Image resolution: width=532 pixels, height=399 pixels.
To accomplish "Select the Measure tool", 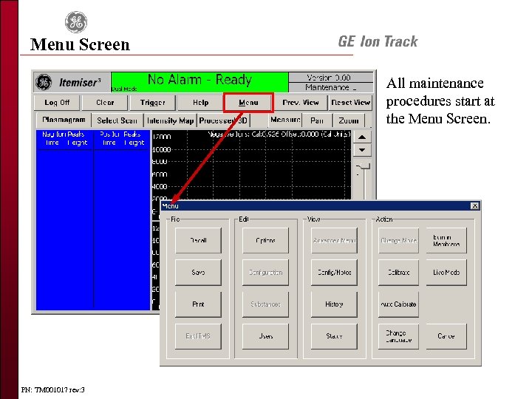I will tap(285, 120).
